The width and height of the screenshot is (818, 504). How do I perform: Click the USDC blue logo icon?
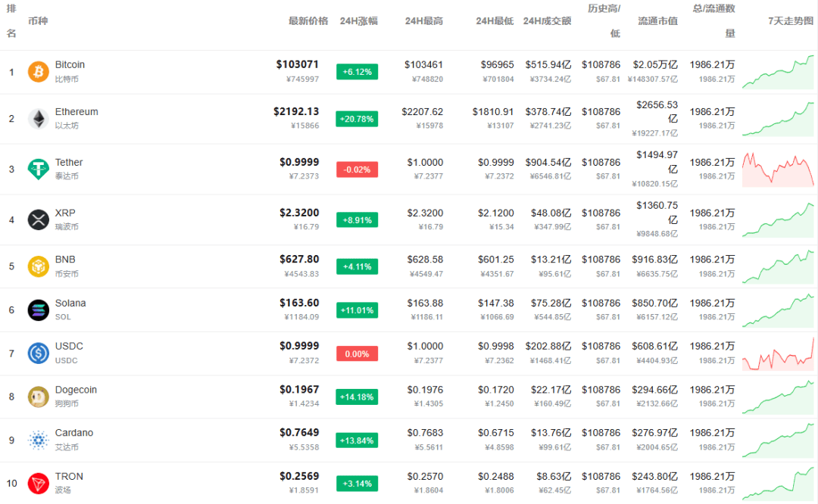point(38,353)
